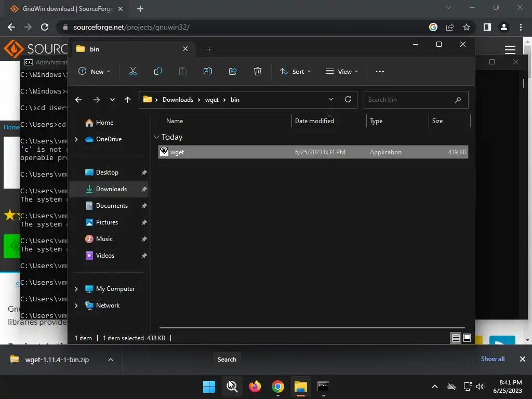Click the Cut scissors icon in File Explorer

coord(132,71)
